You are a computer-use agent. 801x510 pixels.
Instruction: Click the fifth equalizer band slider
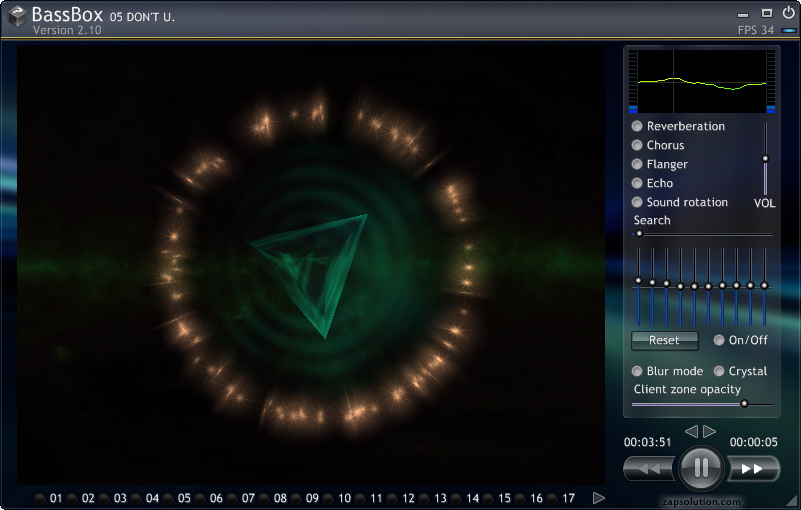point(694,287)
